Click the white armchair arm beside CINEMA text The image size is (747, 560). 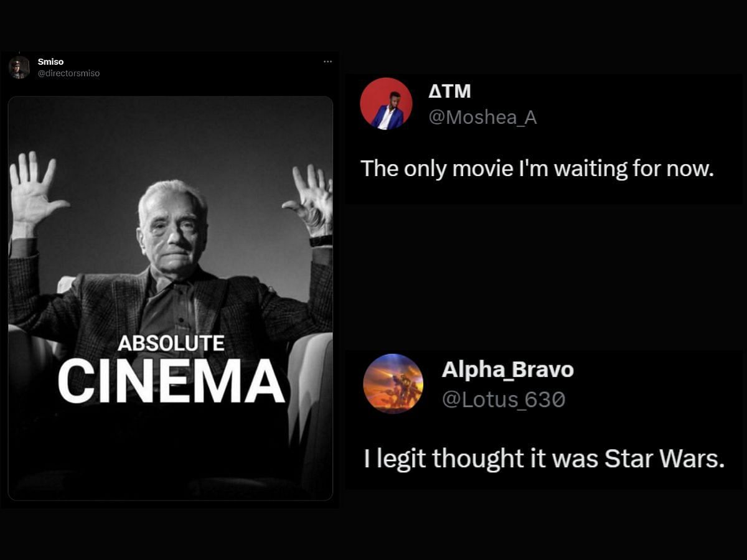point(309,398)
